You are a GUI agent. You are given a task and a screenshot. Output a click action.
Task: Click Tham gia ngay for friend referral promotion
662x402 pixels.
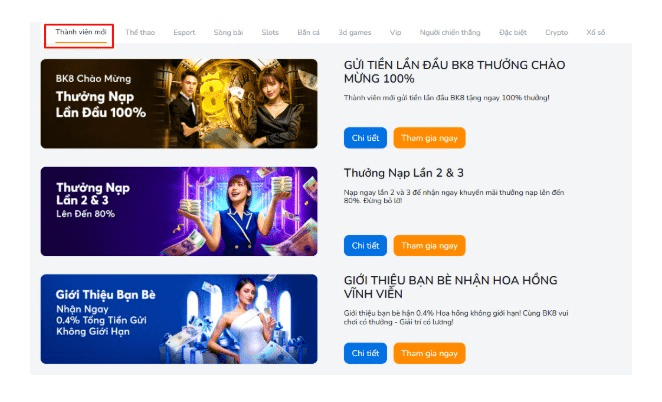click(x=429, y=353)
